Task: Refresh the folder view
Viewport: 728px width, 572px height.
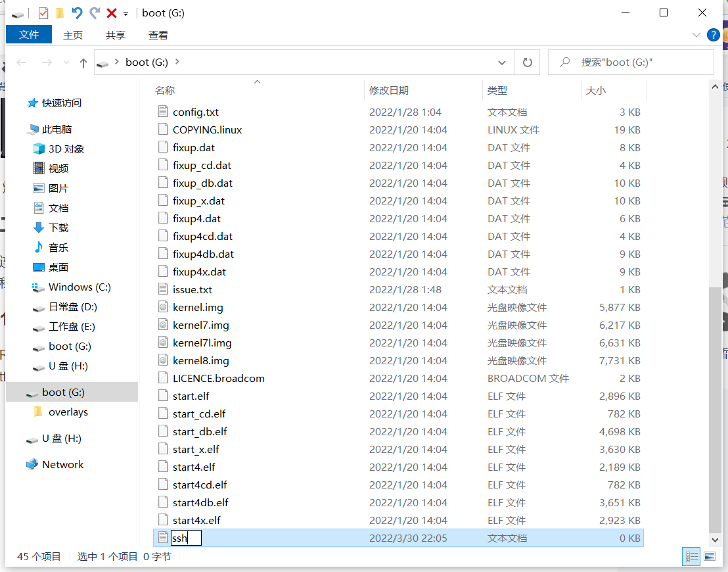Action: click(x=528, y=62)
